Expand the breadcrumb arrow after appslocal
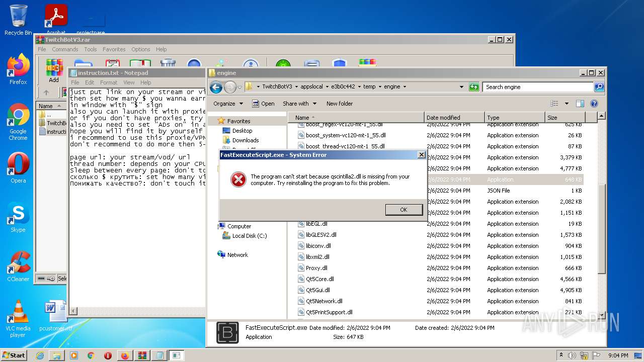The height and width of the screenshot is (362, 644). click(327, 86)
